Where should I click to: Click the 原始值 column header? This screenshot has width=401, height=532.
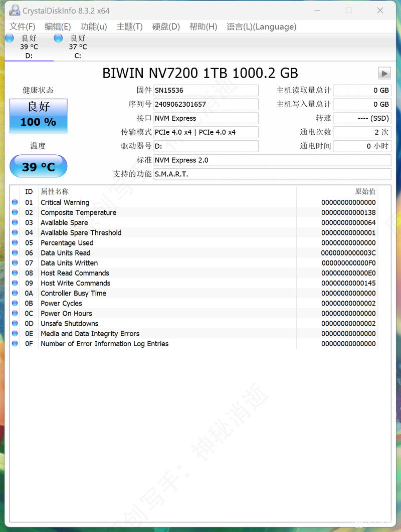point(365,191)
